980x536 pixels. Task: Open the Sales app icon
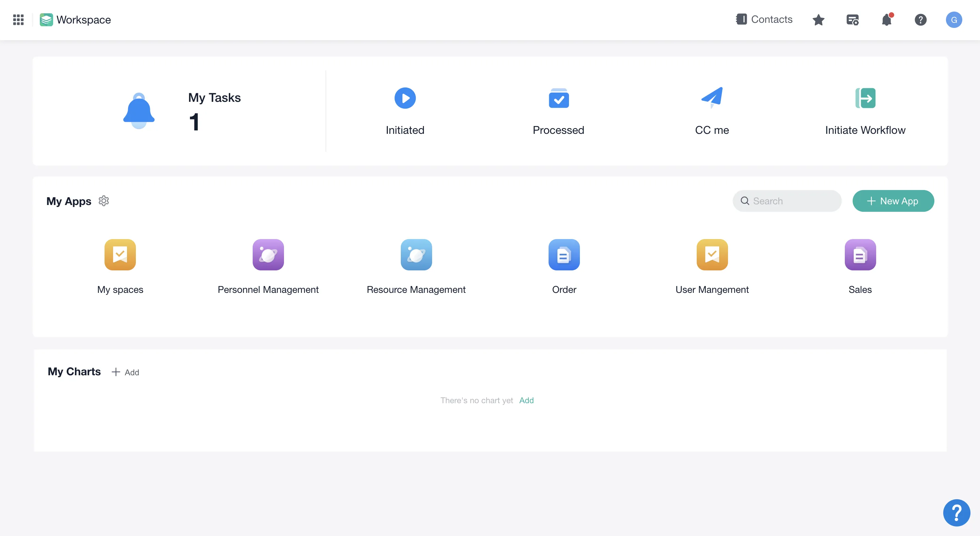(x=860, y=254)
